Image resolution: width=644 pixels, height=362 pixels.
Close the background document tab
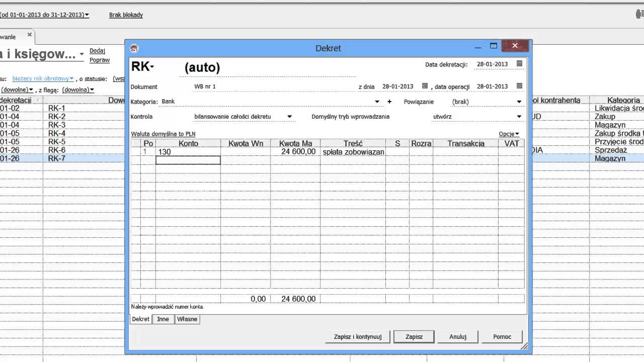[x=30, y=35]
